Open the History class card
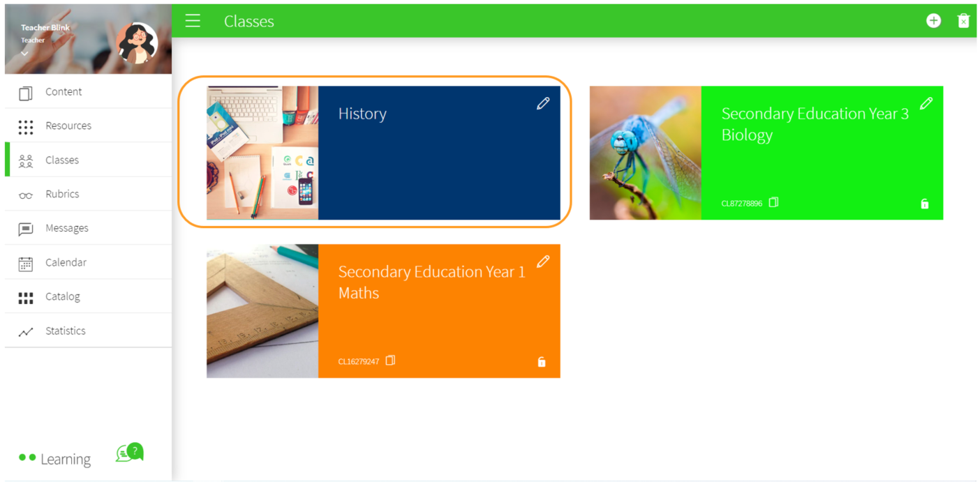 pos(383,153)
